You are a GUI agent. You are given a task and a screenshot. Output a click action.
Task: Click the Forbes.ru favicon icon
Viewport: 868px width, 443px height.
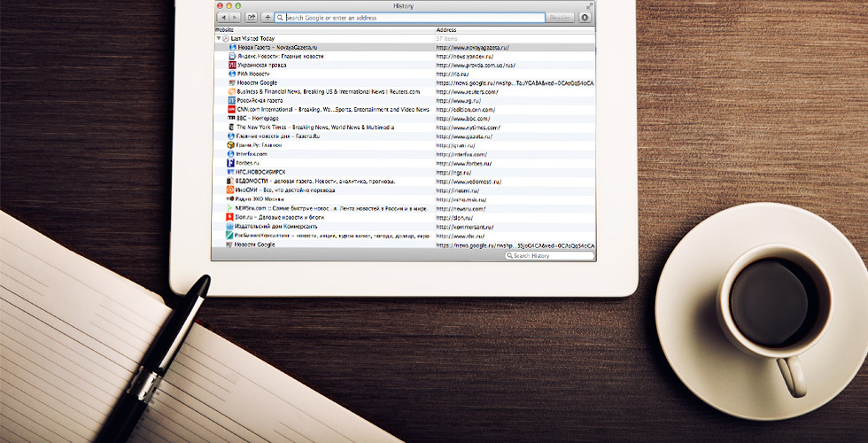pyautogui.click(x=230, y=163)
